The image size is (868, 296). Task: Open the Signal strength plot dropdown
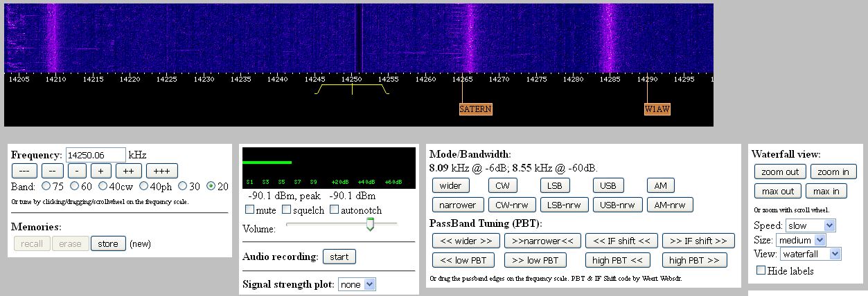pyautogui.click(x=357, y=284)
